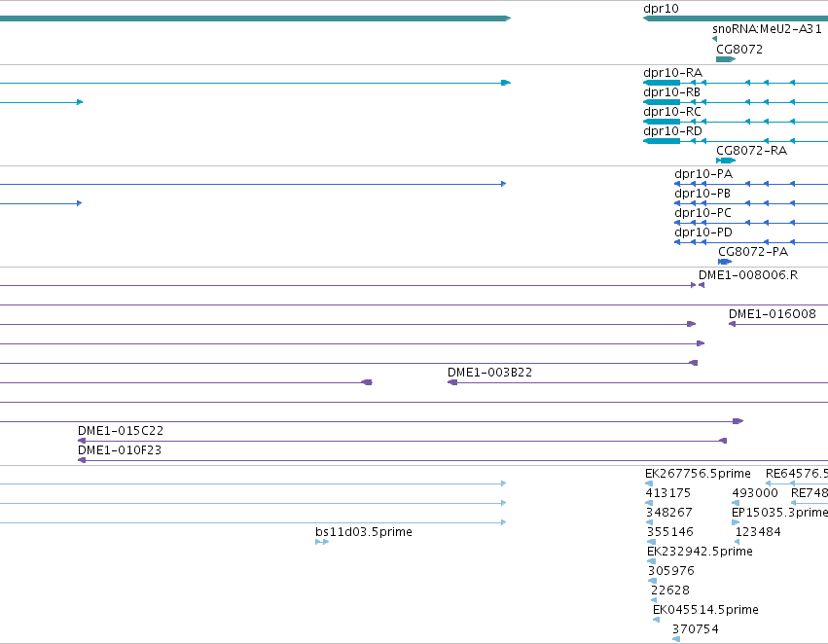Select the dpr10-PA protein label
Viewport: 828px width, 644px height.
click(703, 174)
